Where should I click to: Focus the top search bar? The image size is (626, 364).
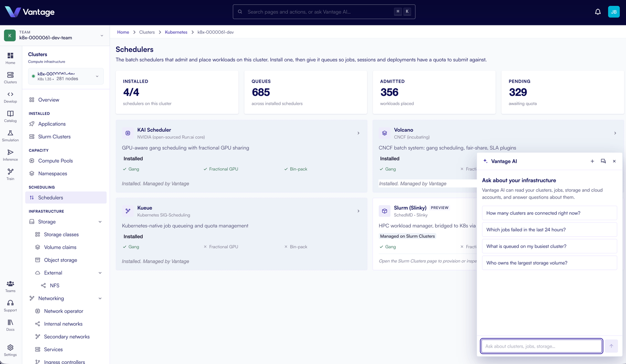pyautogui.click(x=324, y=12)
